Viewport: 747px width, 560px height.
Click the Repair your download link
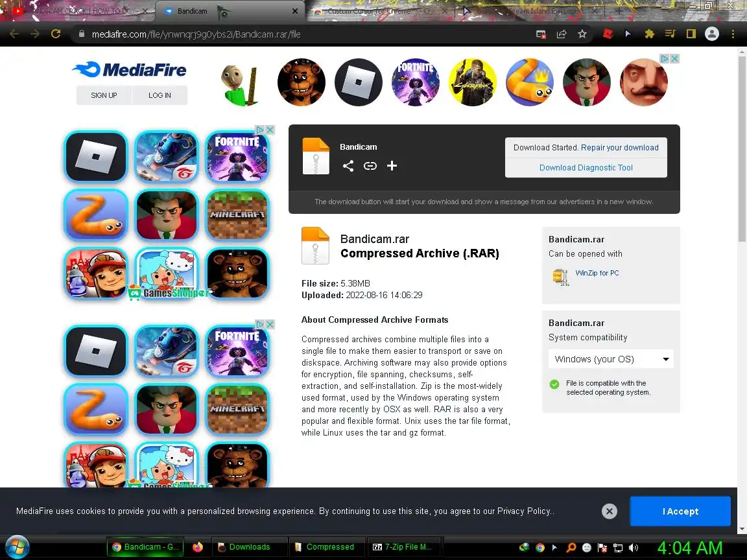[620, 148]
